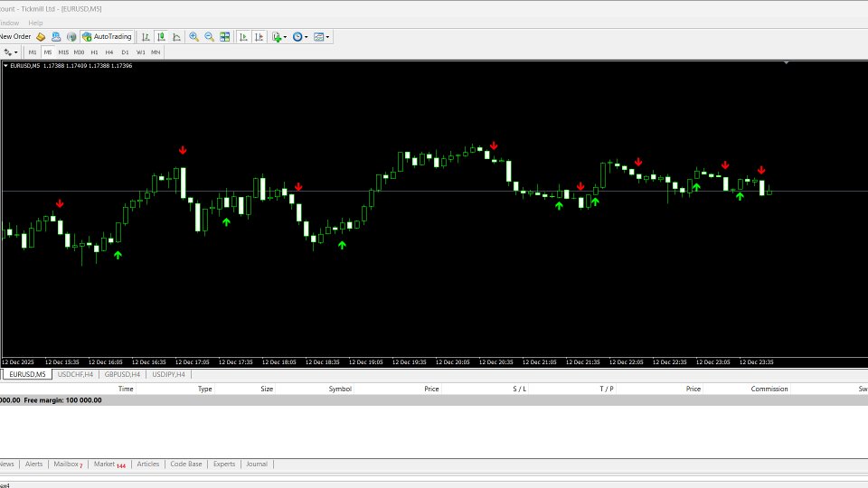Expand the templates dropdown arrow

(x=327, y=37)
